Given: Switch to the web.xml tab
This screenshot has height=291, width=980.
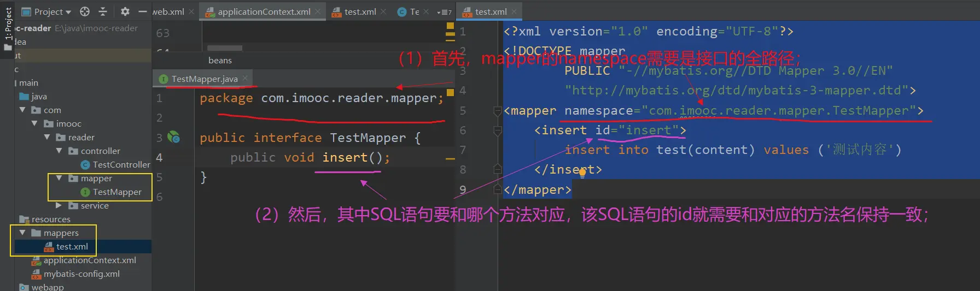Looking at the screenshot, I should (168, 11).
